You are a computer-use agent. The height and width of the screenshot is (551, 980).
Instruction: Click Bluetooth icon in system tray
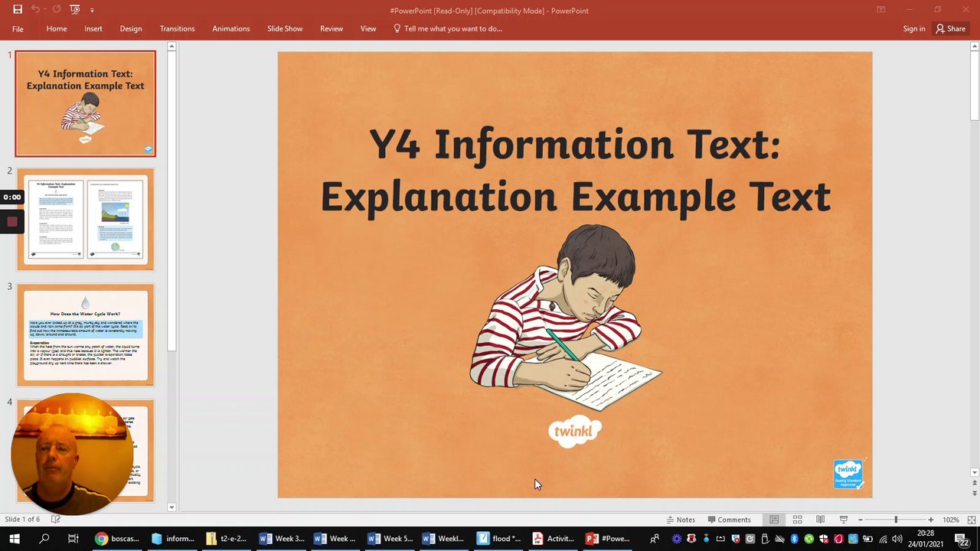794,539
